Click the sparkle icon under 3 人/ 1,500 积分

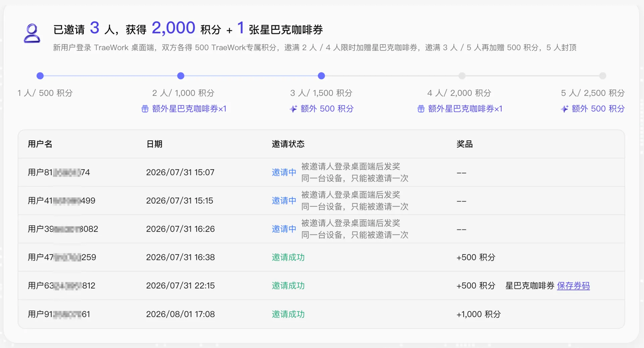(293, 109)
